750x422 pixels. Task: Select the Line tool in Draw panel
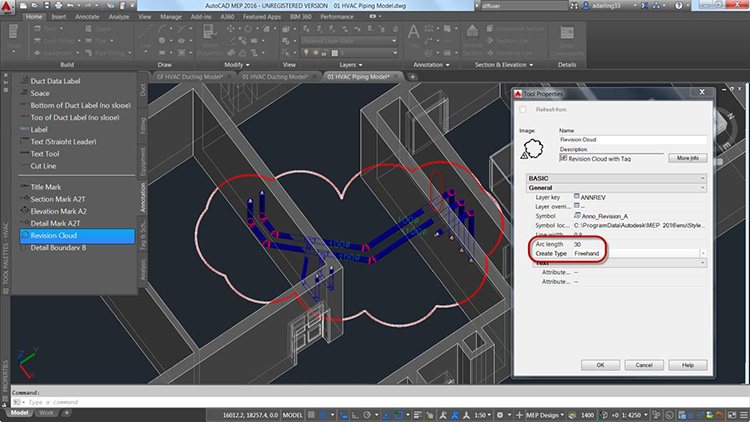pyautogui.click(x=145, y=37)
